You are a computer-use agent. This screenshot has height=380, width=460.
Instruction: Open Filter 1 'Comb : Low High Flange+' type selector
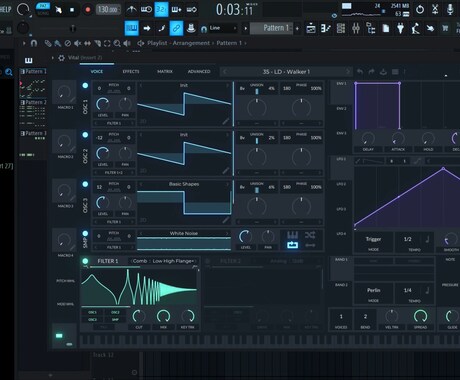(164, 261)
